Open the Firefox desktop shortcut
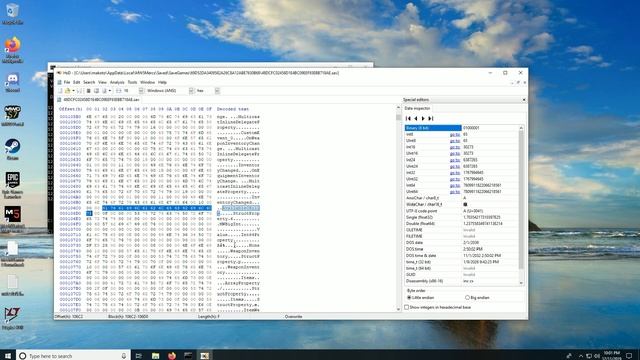640x360 pixels. 13,50
